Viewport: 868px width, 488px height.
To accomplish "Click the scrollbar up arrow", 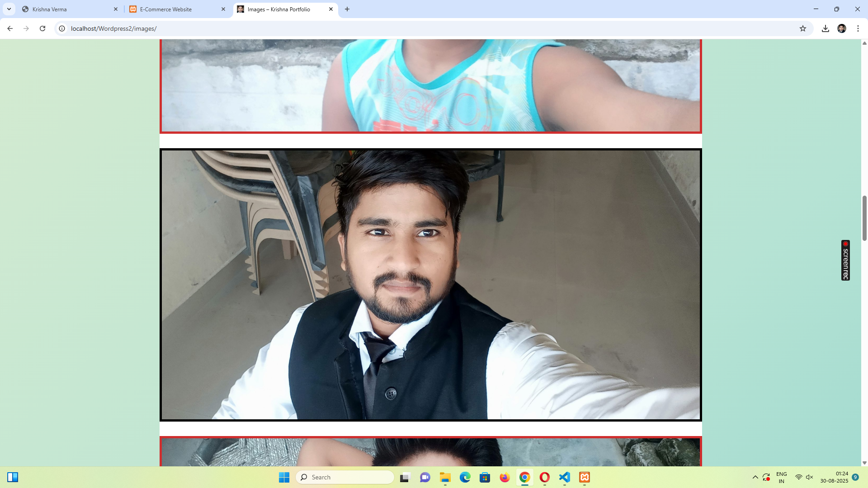I will pos(864,43).
